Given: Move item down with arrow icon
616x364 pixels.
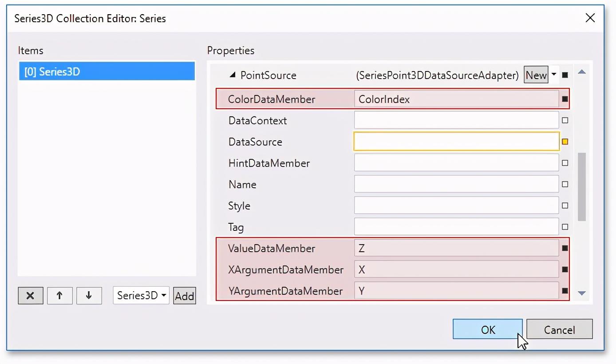Looking at the screenshot, I should pyautogui.click(x=89, y=296).
